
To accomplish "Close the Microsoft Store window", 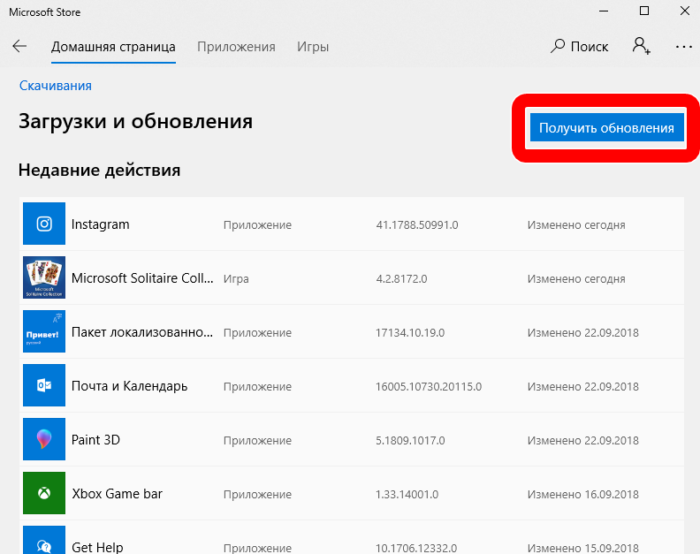I will click(x=684, y=11).
